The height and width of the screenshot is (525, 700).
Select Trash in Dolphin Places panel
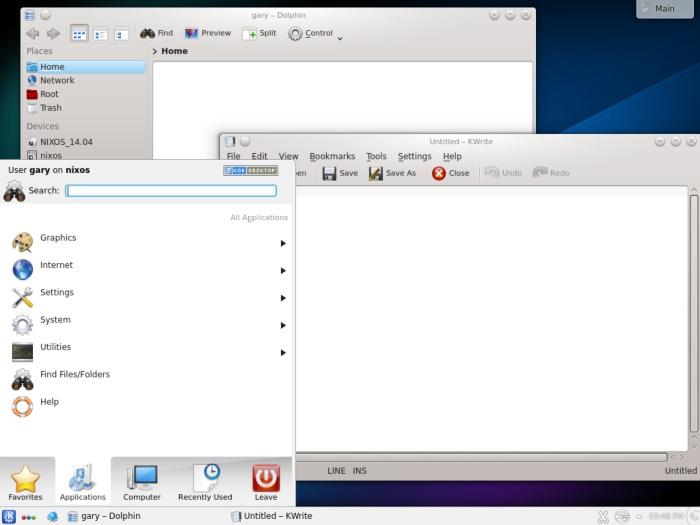coord(50,108)
